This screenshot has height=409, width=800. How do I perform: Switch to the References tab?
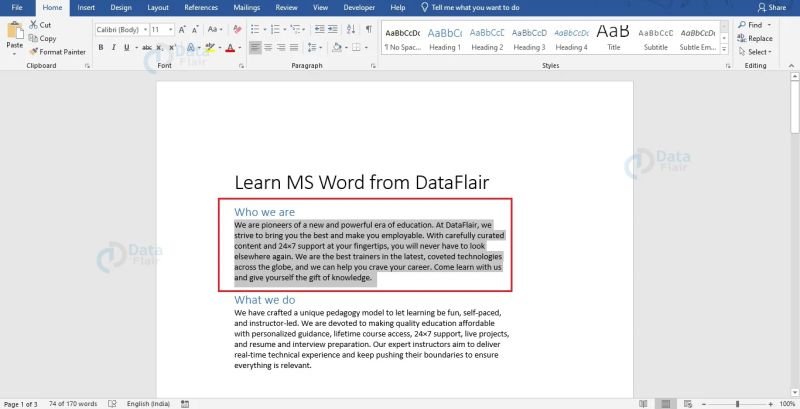(x=201, y=8)
